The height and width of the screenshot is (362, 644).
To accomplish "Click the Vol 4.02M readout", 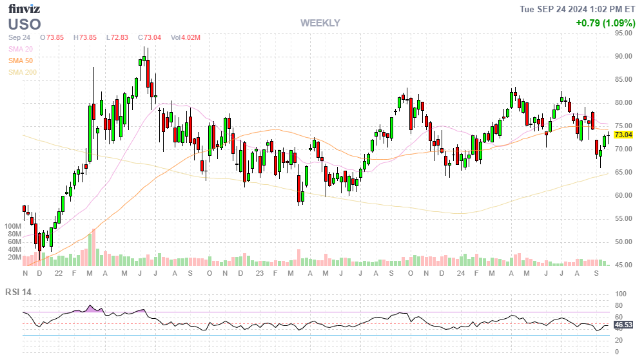I will 185,38.
